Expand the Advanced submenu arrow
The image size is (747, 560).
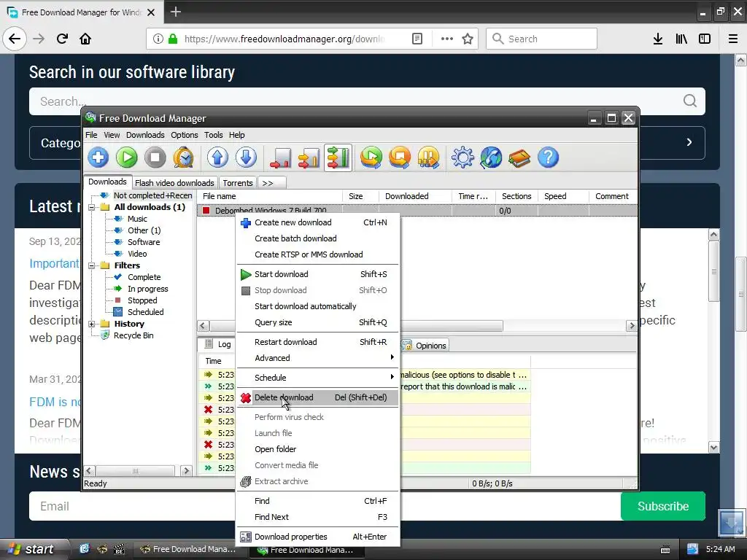(392, 357)
